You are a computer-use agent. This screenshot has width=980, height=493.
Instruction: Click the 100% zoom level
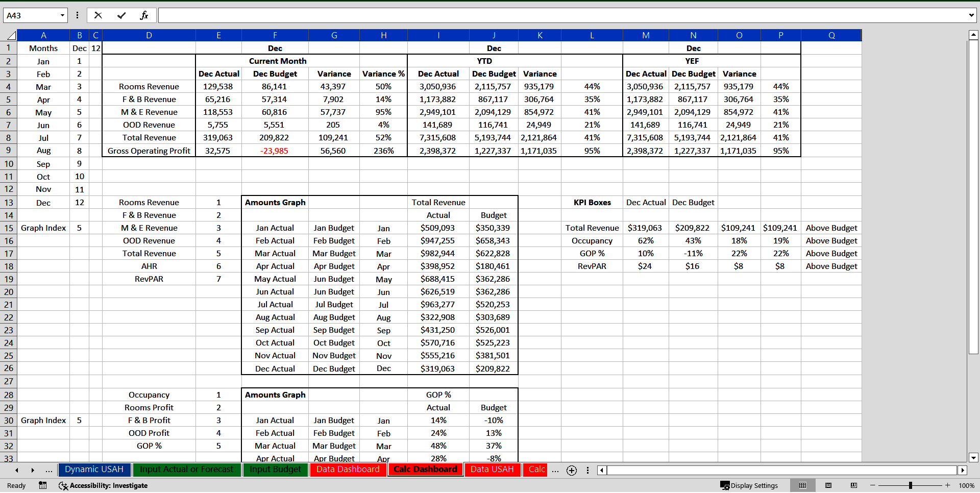(966, 485)
